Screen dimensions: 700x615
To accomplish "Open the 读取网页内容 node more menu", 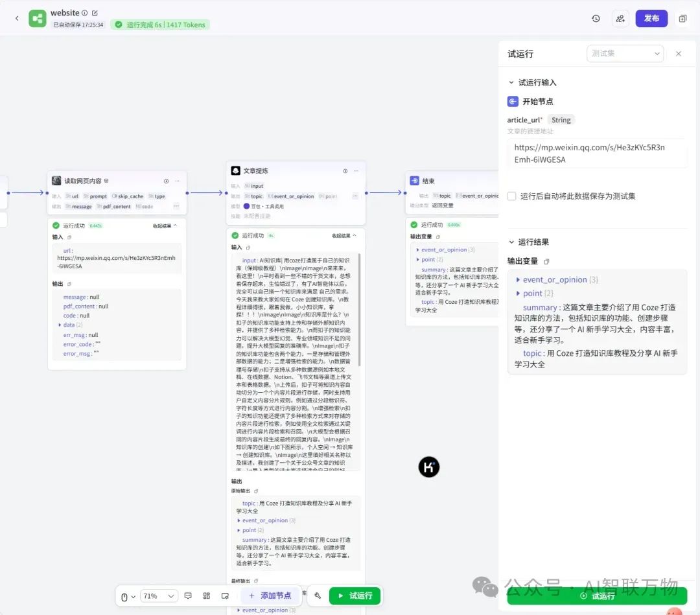I will (x=177, y=181).
